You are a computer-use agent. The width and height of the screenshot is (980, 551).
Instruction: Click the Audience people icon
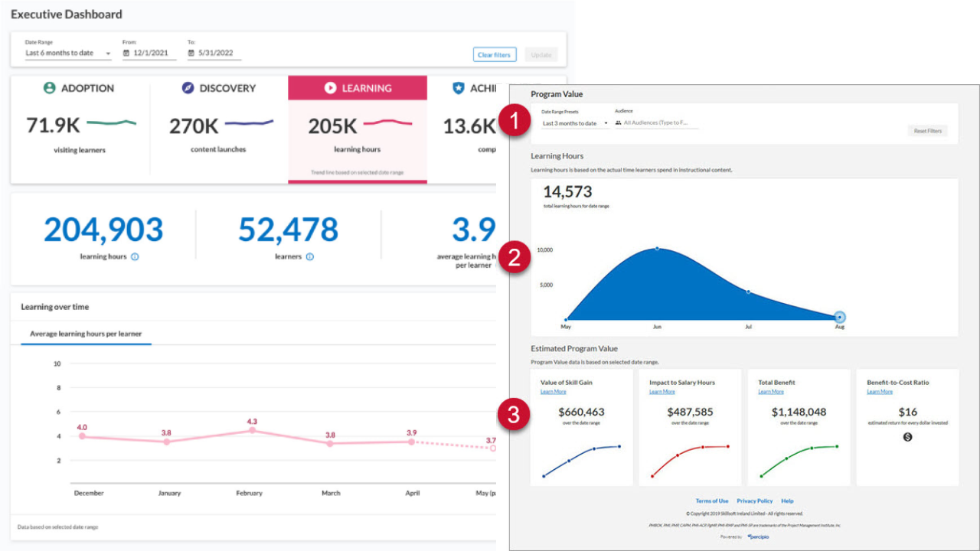618,122
